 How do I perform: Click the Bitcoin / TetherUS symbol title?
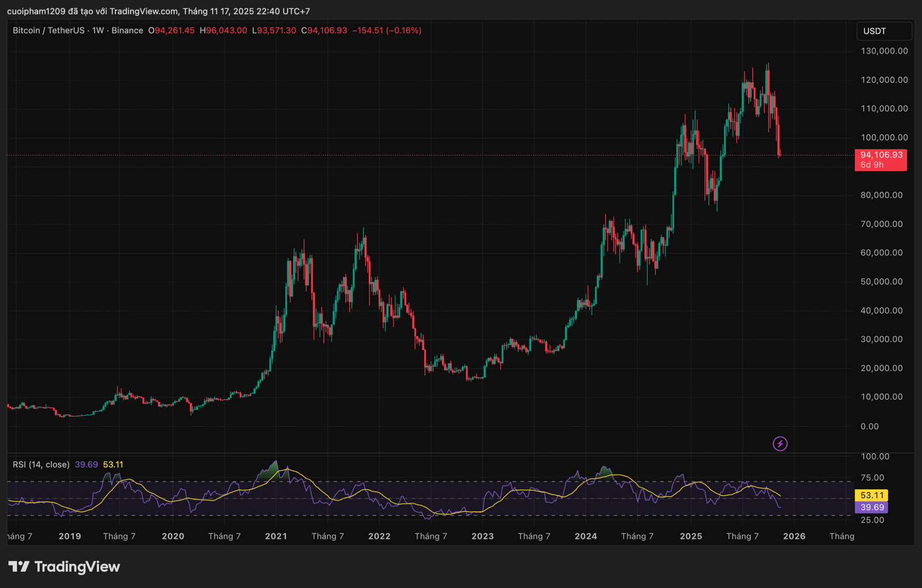(x=48, y=31)
